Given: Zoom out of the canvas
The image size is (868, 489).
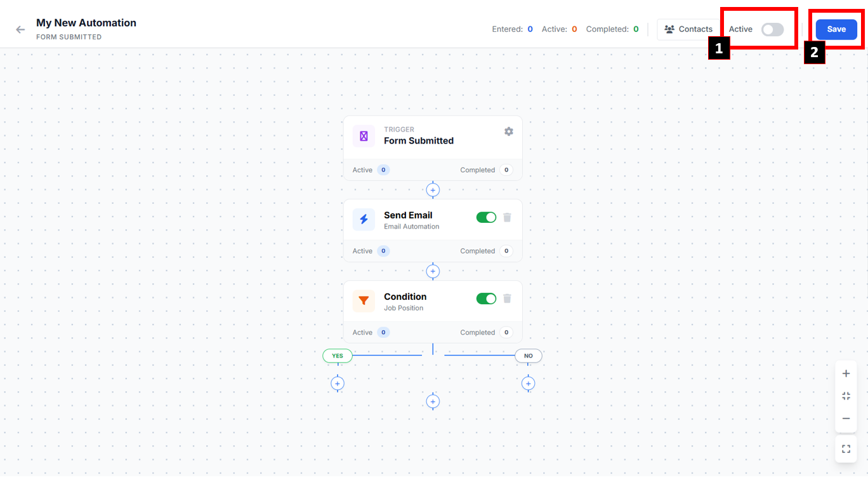Looking at the screenshot, I should click(x=846, y=419).
